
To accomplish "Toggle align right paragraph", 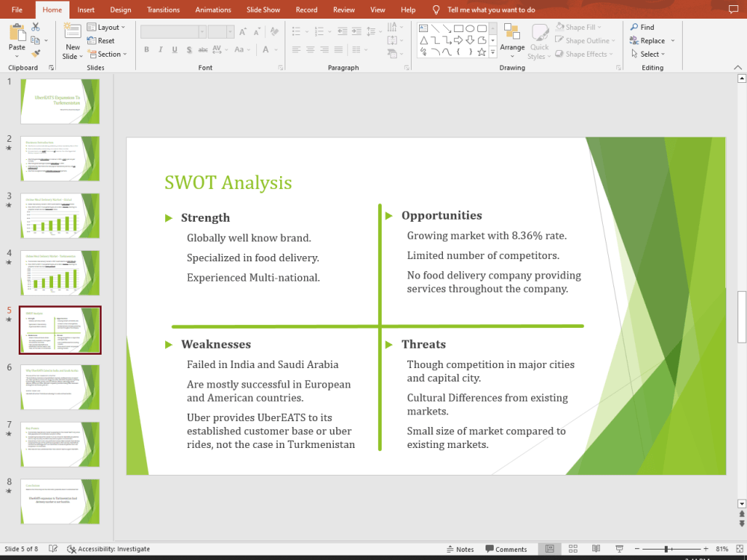I will pos(324,49).
